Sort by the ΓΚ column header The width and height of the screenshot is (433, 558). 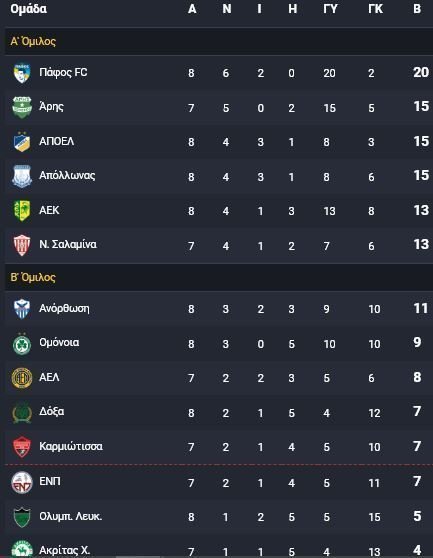(375, 9)
